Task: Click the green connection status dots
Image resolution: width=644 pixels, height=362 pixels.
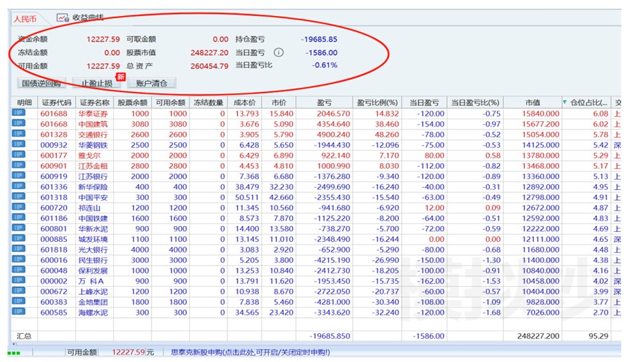Action: [x=13, y=353]
